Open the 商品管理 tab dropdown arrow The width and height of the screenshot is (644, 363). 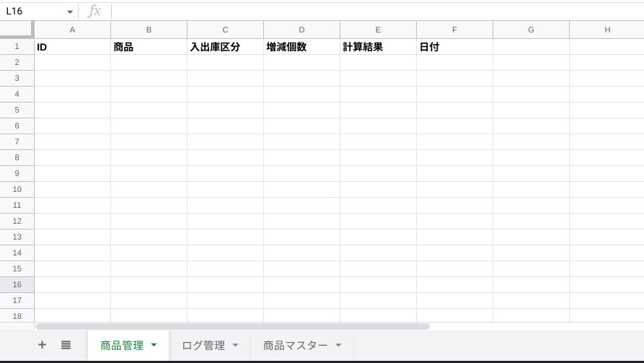(154, 346)
